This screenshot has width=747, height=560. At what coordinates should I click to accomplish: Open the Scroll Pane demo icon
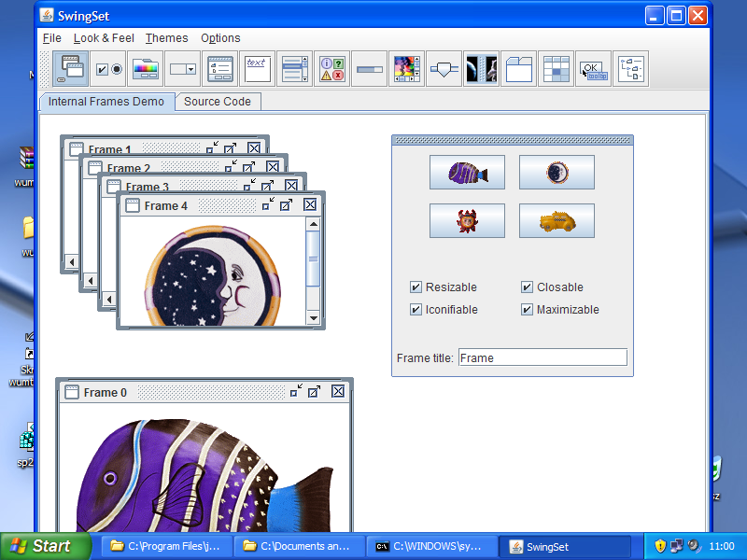pyautogui.click(x=407, y=69)
